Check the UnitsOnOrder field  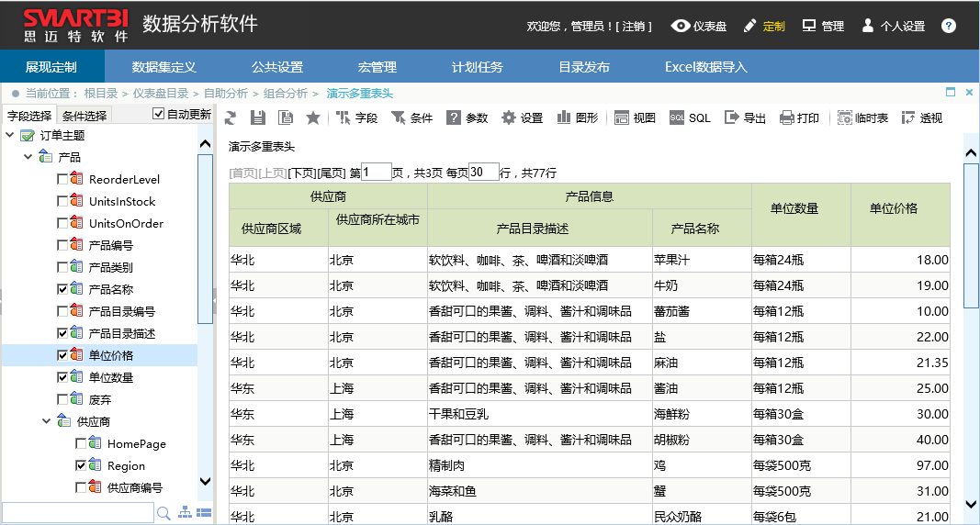(62, 223)
